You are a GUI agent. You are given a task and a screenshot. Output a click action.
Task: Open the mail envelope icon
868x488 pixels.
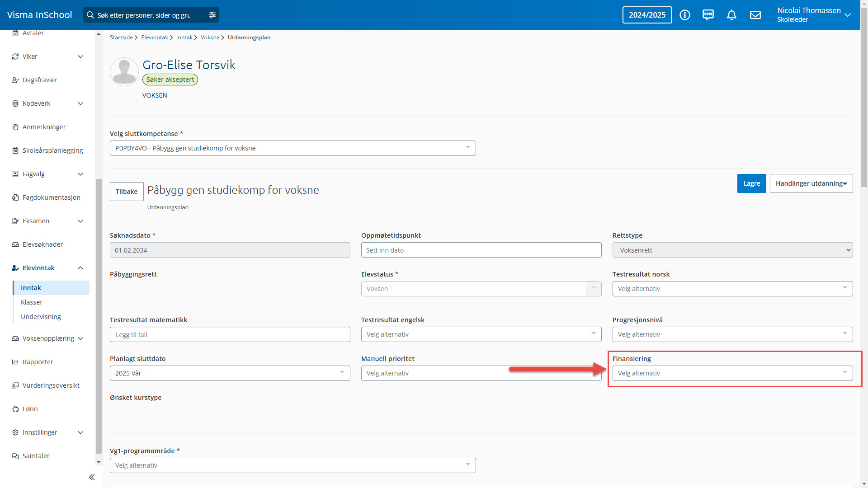pos(755,15)
